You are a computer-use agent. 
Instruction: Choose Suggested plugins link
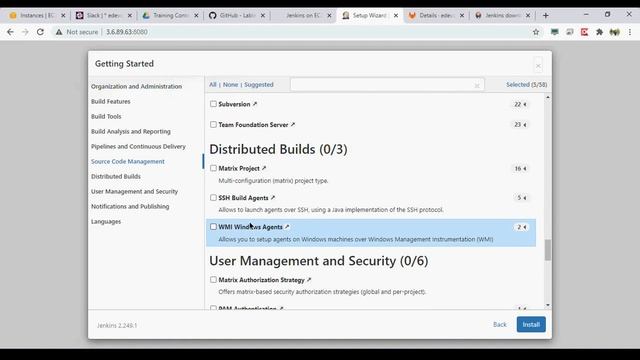(259, 84)
